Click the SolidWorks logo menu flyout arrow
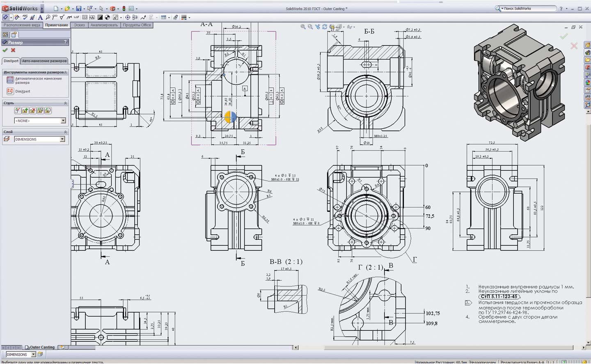 pos(42,8)
